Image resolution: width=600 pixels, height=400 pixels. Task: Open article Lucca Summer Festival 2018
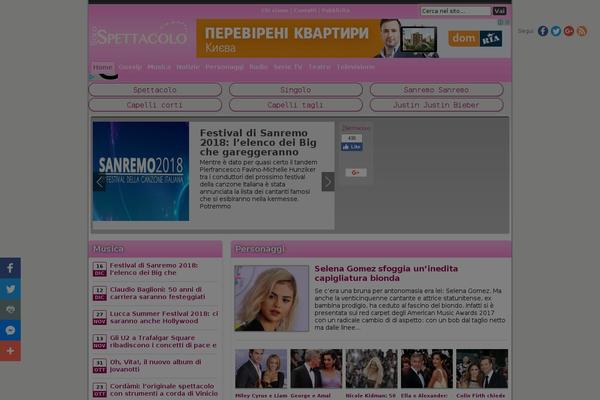[164, 317]
